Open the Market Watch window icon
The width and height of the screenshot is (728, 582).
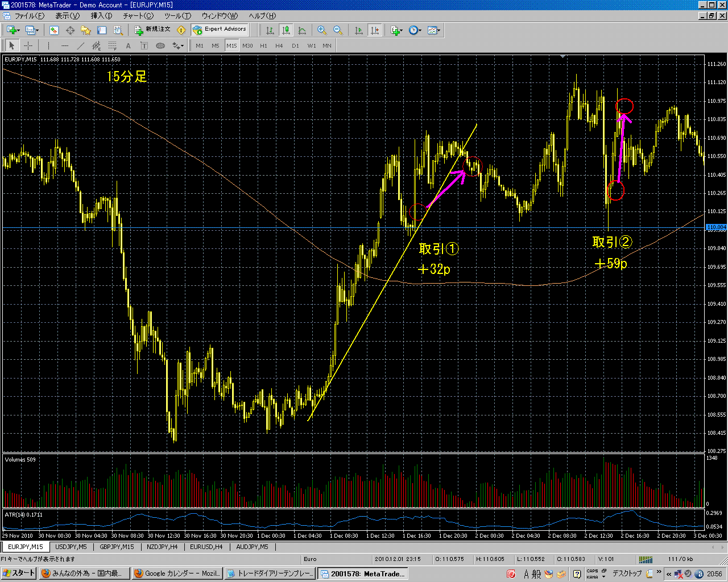click(x=54, y=30)
